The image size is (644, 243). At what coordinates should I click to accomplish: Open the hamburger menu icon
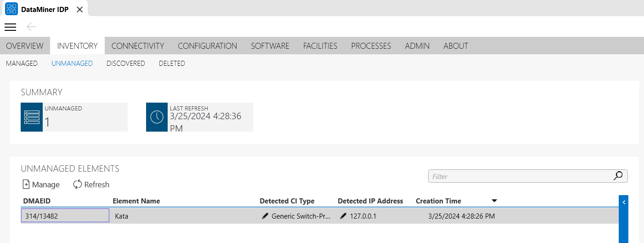pos(10,27)
